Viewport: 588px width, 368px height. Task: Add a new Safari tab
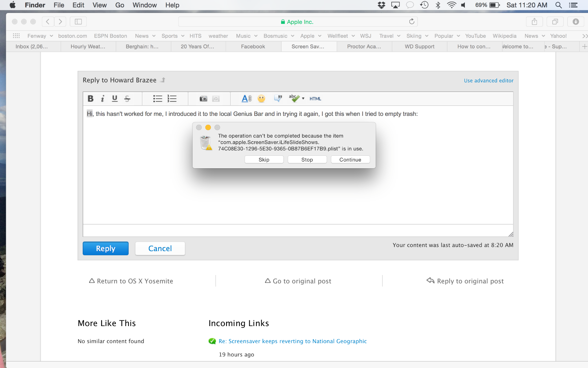[x=584, y=46]
